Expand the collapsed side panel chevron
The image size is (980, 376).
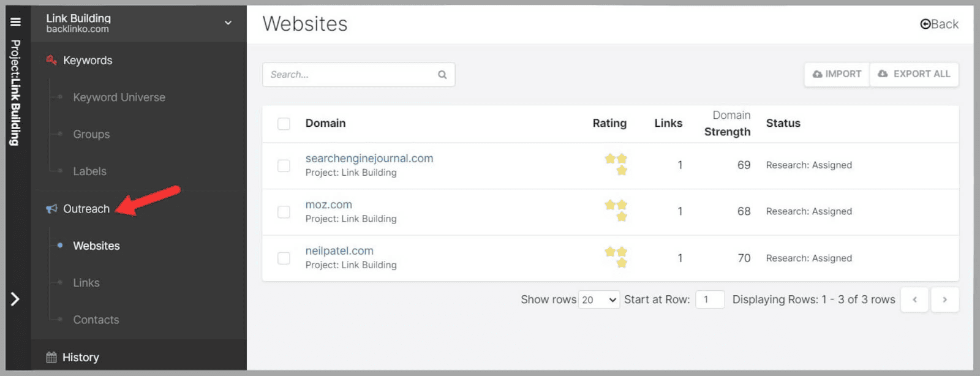click(x=15, y=299)
